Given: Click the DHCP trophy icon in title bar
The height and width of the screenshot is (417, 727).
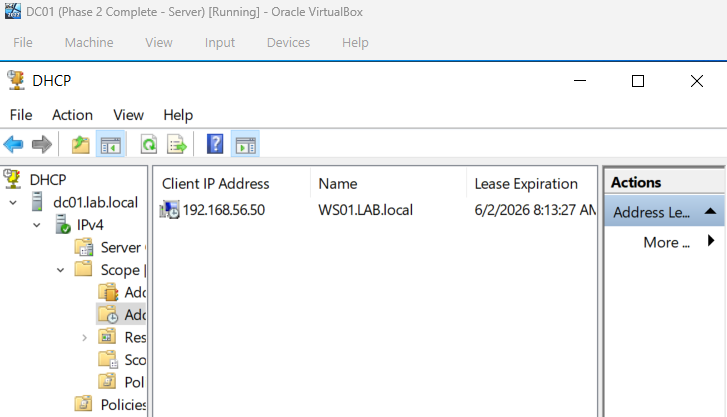Looking at the screenshot, I should [16, 80].
